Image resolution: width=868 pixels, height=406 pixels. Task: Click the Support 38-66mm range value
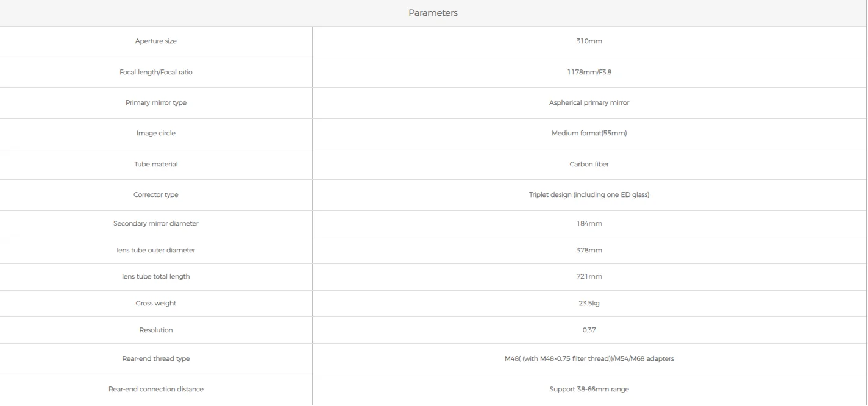click(x=589, y=390)
